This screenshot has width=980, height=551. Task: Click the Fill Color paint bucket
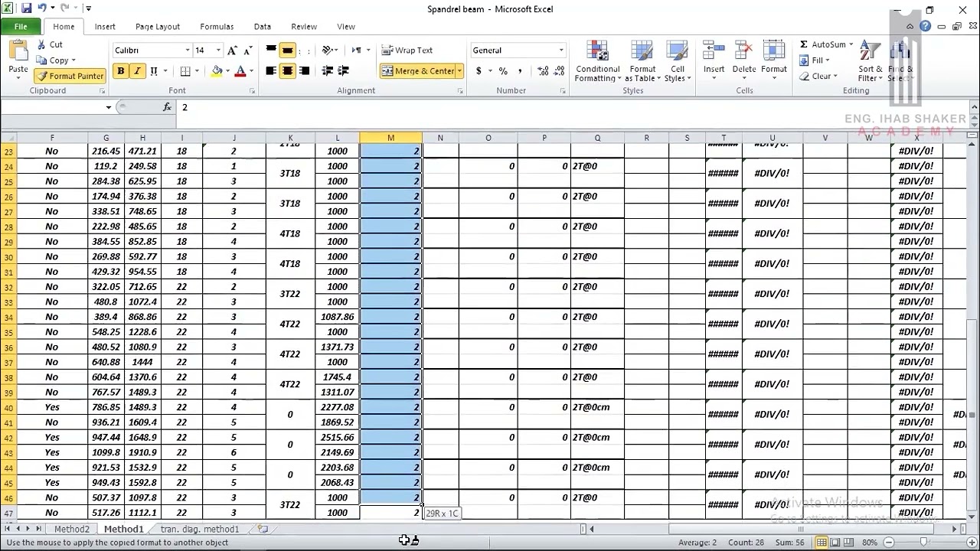click(x=217, y=71)
